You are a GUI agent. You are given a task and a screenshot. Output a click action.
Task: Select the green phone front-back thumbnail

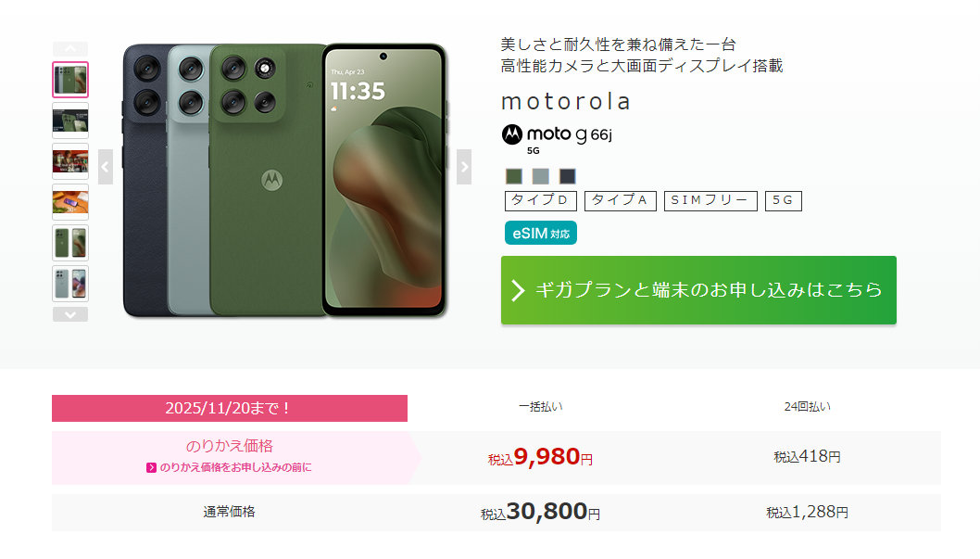coord(70,243)
